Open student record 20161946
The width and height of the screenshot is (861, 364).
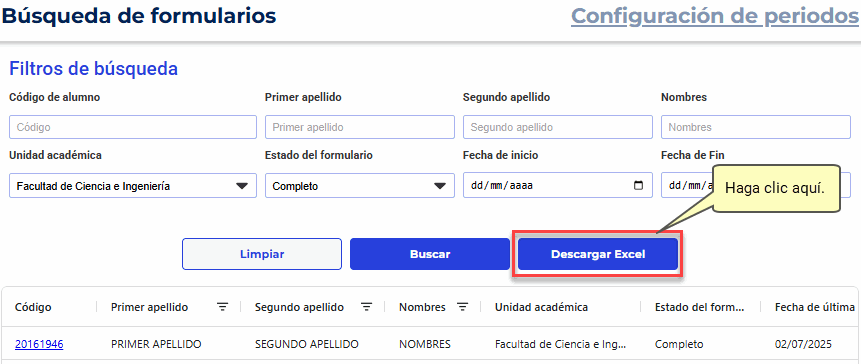(x=39, y=344)
